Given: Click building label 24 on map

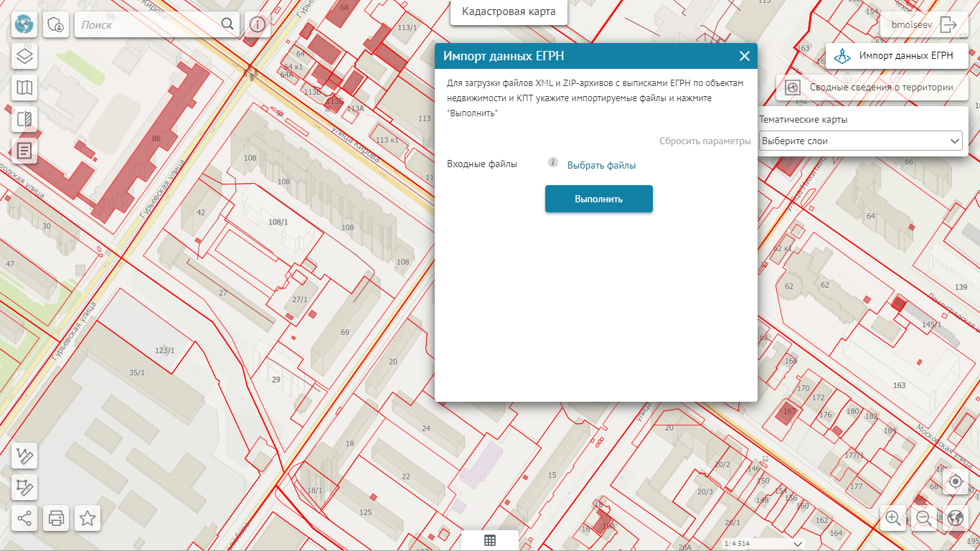Looking at the screenshot, I should (x=425, y=428).
